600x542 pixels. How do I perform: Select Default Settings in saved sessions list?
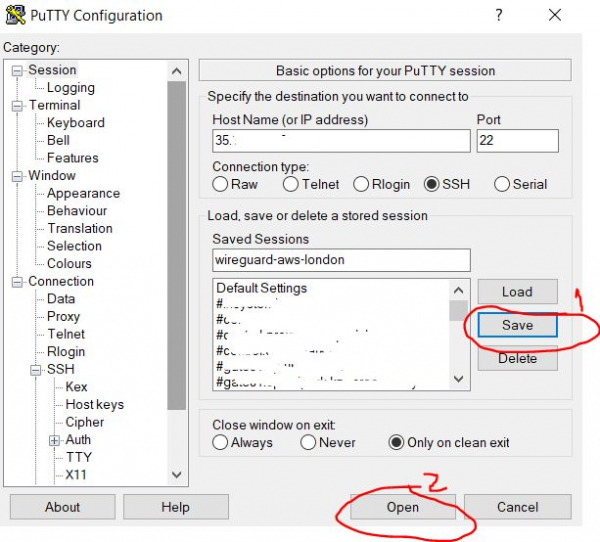click(261, 288)
